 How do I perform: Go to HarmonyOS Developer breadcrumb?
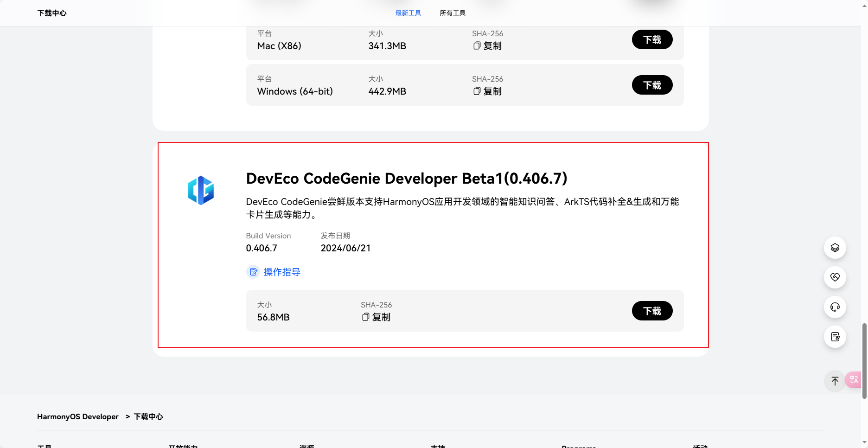(78, 416)
